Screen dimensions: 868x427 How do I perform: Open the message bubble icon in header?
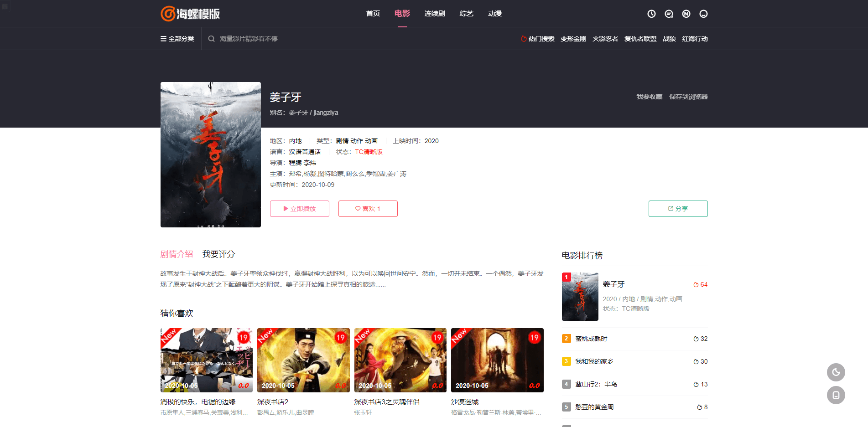point(669,14)
